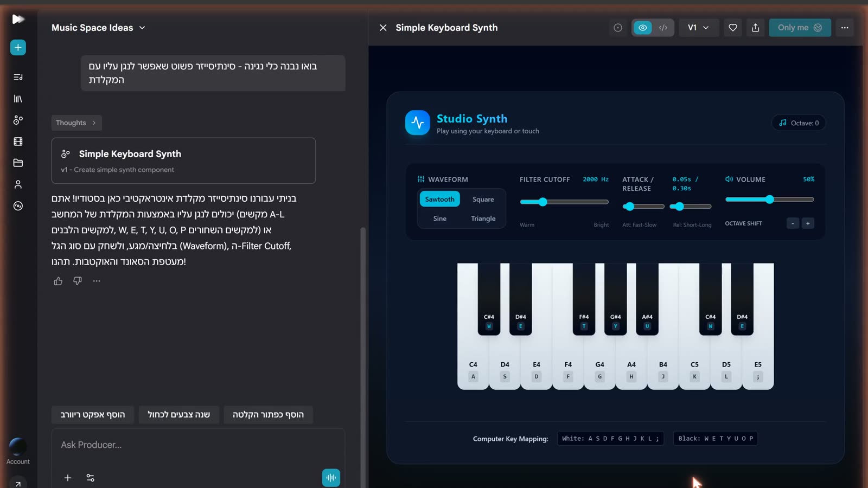This screenshot has height=488, width=868.
Task: Click the Ask Producer input field
Action: 198,445
